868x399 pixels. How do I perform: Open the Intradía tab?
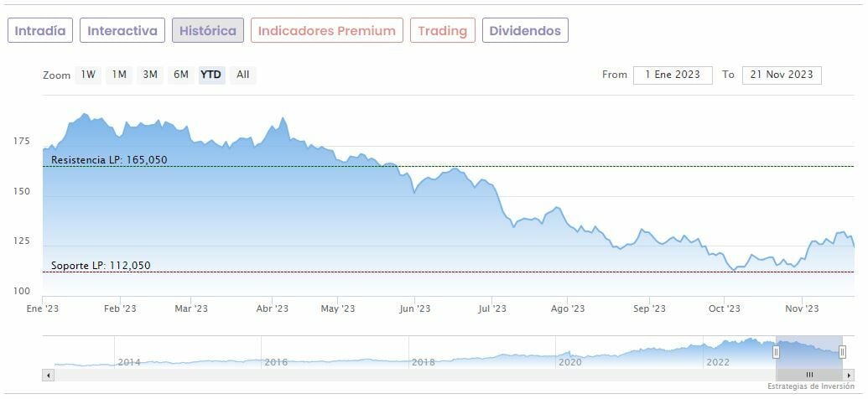[40, 31]
